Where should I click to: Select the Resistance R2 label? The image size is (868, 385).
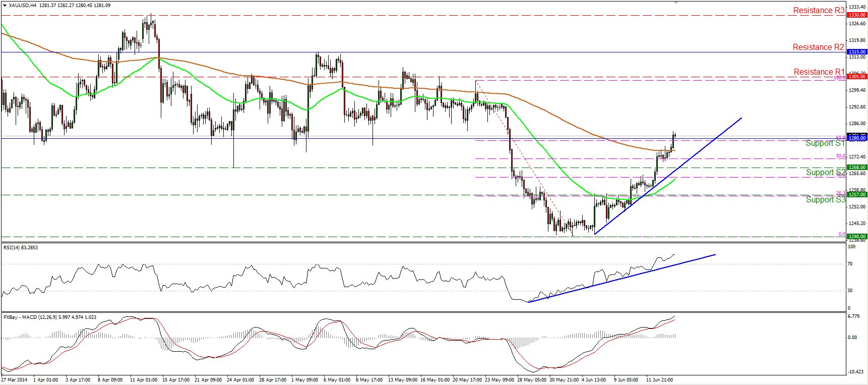click(818, 47)
